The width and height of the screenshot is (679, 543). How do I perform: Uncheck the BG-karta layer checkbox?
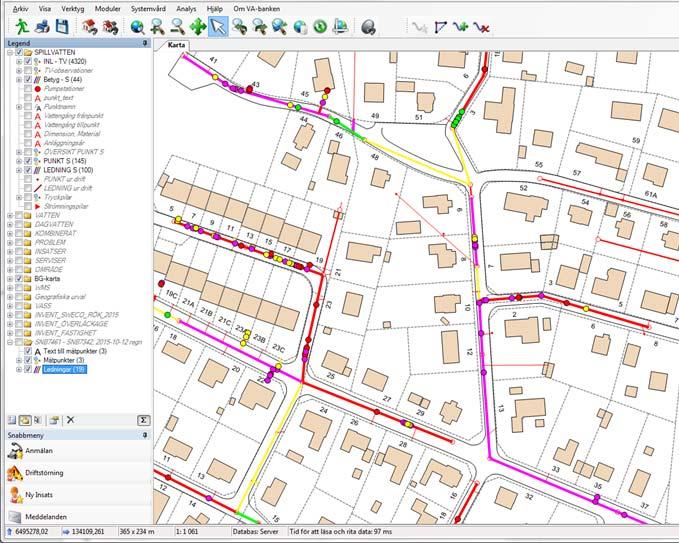(x=19, y=279)
